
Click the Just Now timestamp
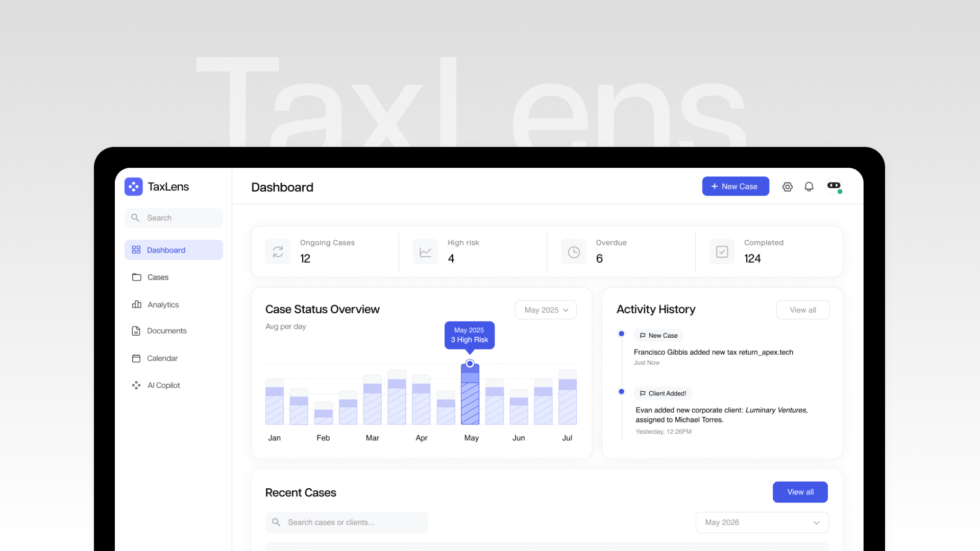(647, 363)
